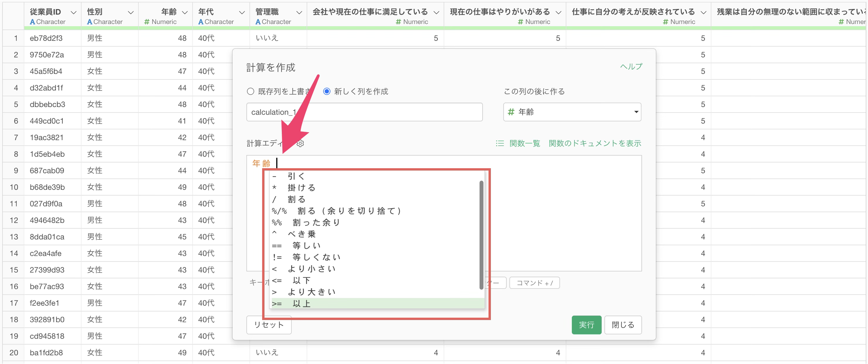
Task: Click the Character type icon under 性別
Action: pyautogui.click(x=90, y=22)
